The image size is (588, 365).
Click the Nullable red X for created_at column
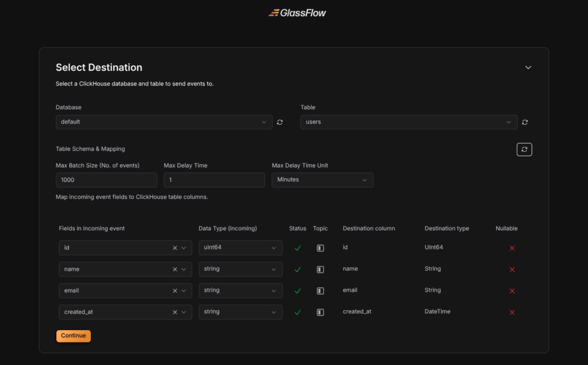(512, 312)
